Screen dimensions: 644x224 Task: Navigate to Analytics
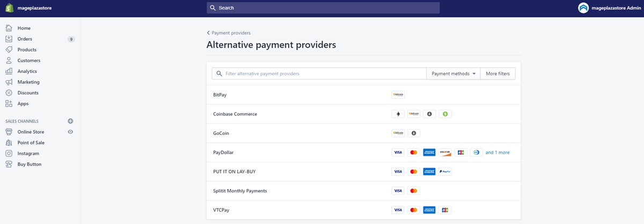pos(27,71)
